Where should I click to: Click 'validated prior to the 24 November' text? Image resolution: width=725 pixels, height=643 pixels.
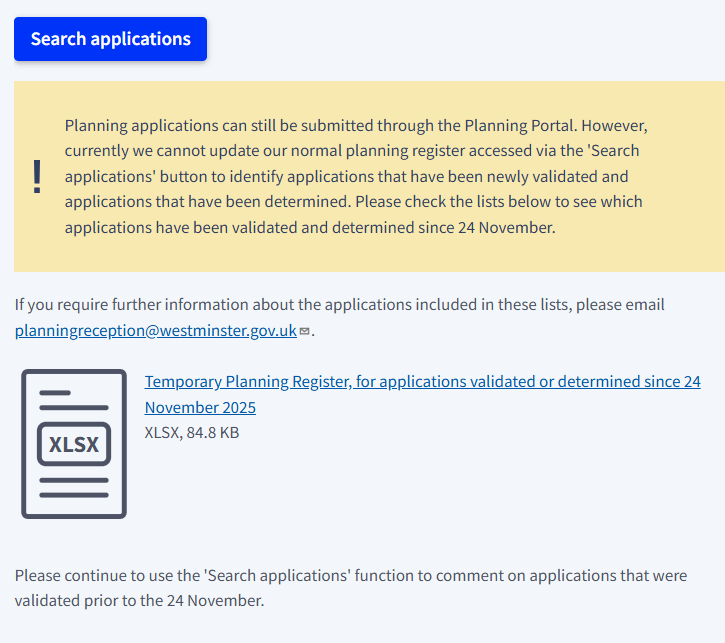[140, 601]
